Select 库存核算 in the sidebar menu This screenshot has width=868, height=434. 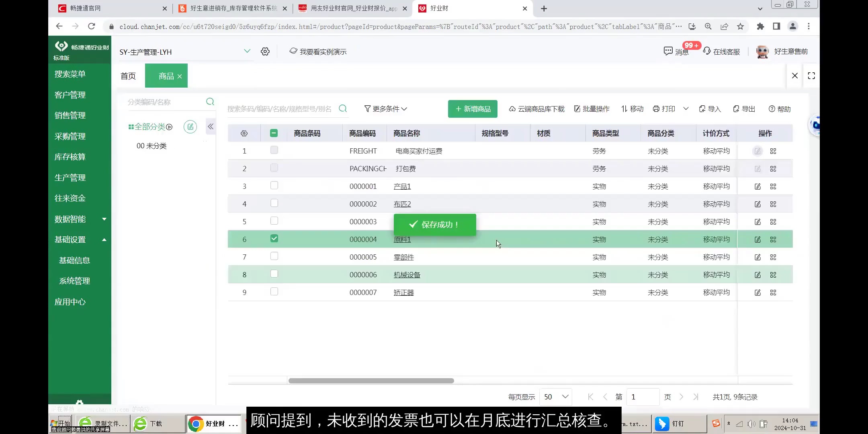pyautogui.click(x=70, y=157)
